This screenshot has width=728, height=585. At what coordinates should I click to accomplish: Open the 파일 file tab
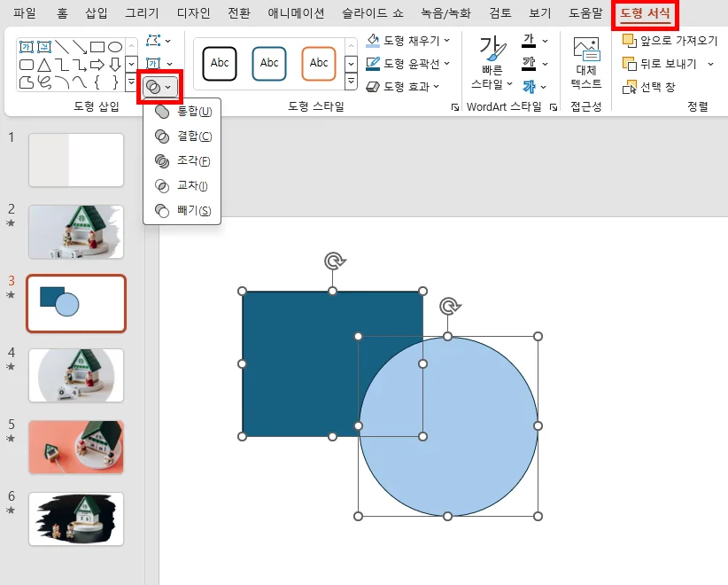[x=25, y=13]
